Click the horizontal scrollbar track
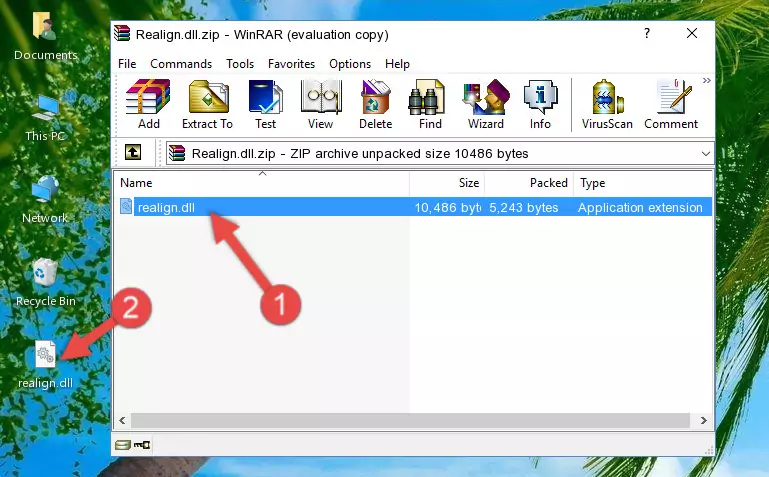The height and width of the screenshot is (477, 769). click(410, 421)
